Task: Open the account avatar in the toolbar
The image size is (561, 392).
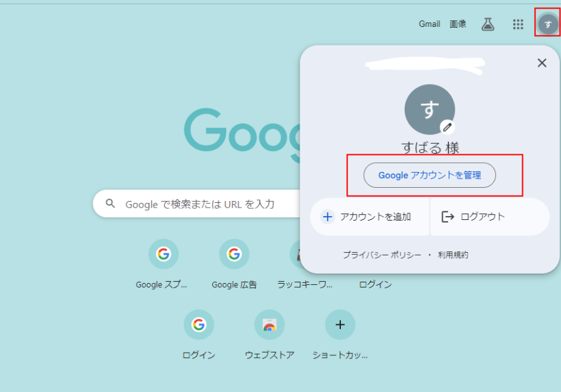Action: pyautogui.click(x=547, y=24)
